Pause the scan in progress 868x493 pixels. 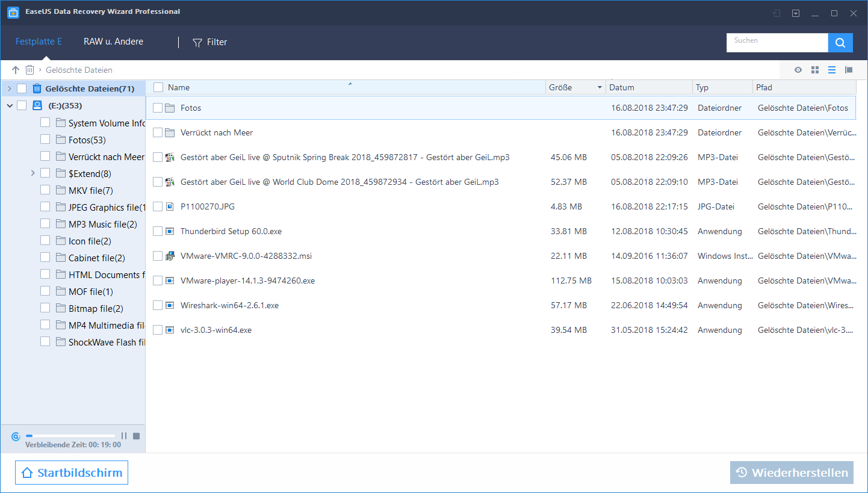124,436
